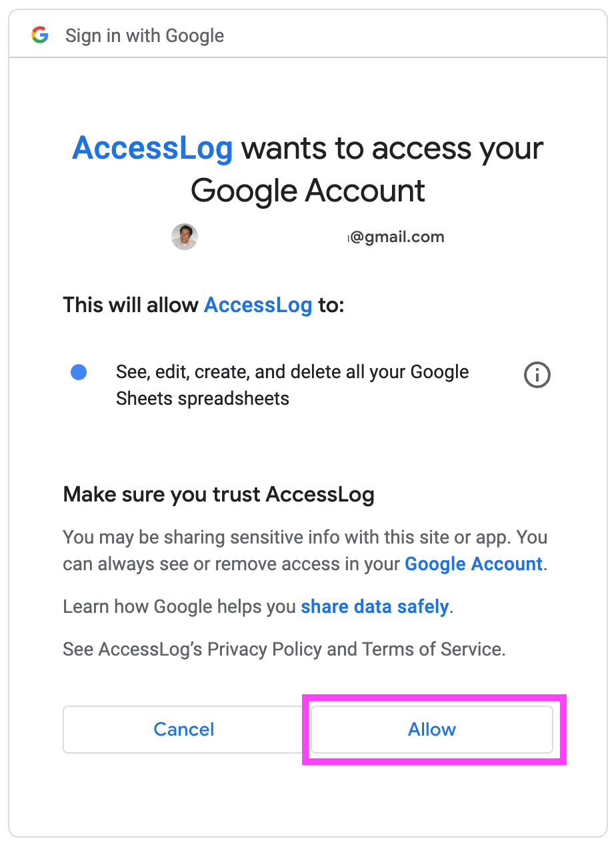Click the blue permission bullet indicator

click(x=79, y=372)
